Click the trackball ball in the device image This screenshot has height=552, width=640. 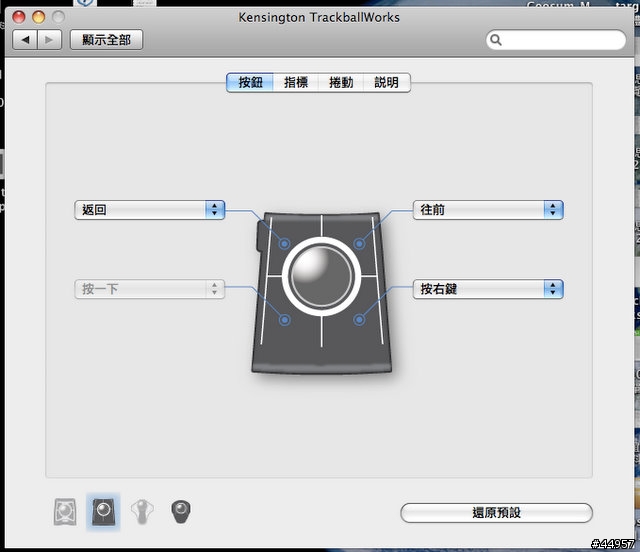coord(321,276)
